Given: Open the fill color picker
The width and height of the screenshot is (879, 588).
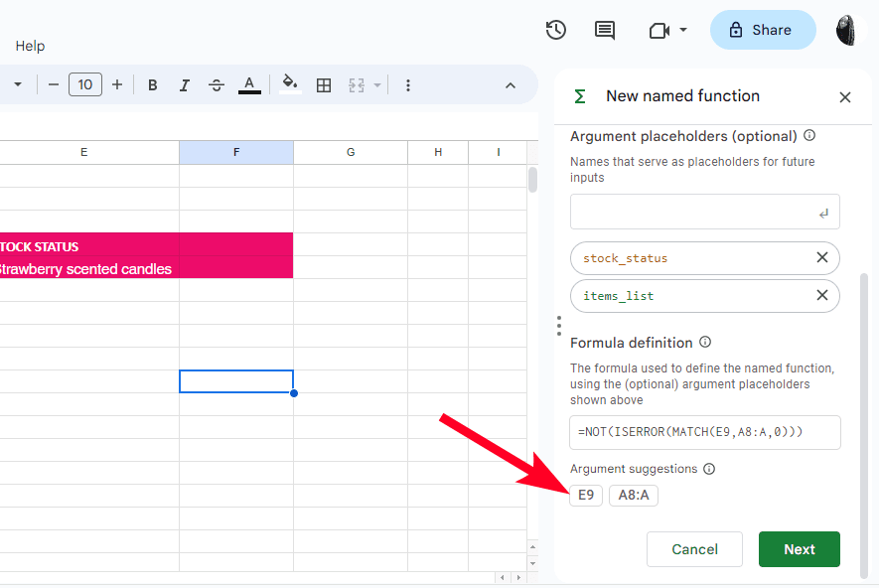Looking at the screenshot, I should [289, 84].
